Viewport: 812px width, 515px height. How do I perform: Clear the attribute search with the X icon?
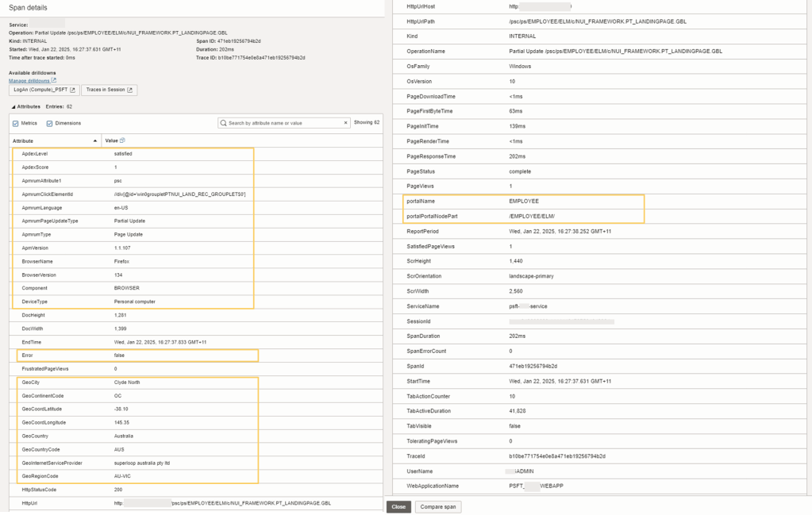345,123
